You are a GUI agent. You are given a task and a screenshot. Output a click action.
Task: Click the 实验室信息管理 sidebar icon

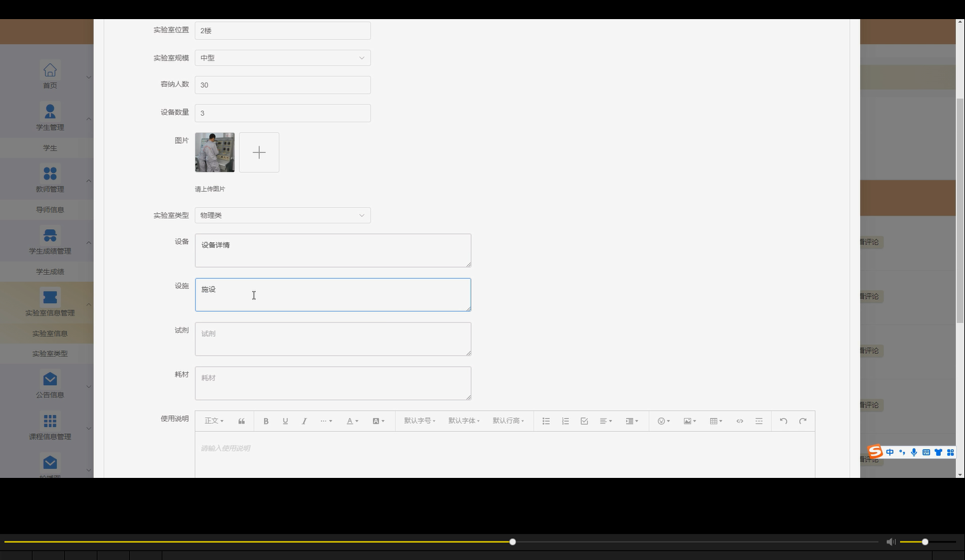(x=50, y=297)
